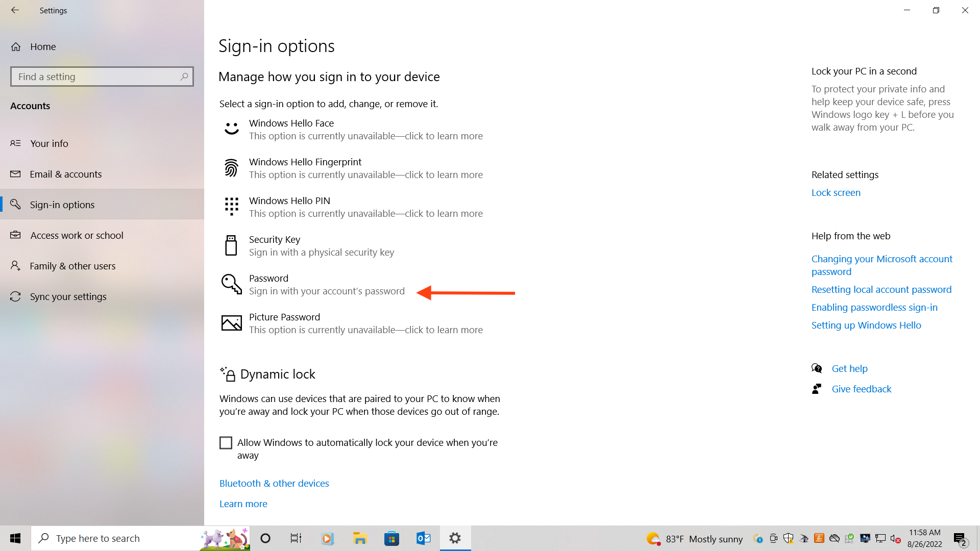This screenshot has width=980, height=551.
Task: Open the weather widget showing 83°F
Action: click(x=694, y=539)
